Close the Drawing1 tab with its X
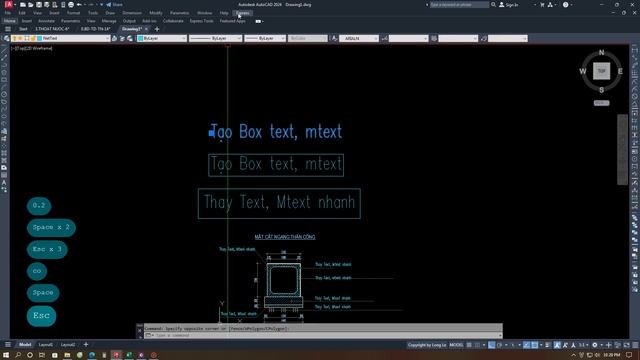 pos(146,29)
